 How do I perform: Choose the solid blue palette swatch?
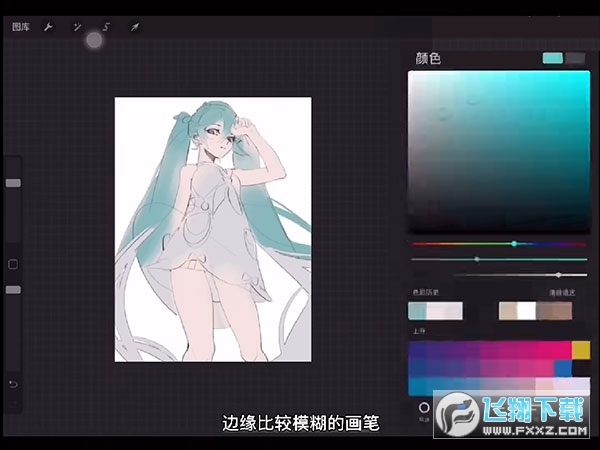pyautogui.click(x=563, y=368)
